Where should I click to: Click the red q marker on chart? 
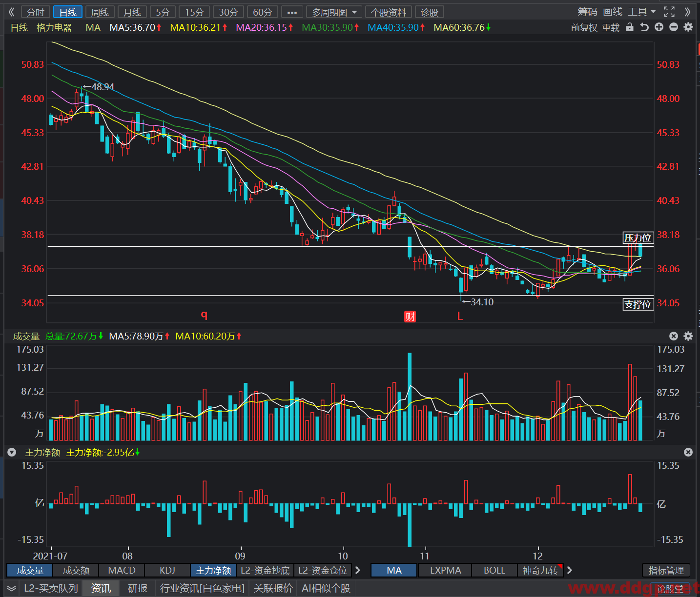point(204,315)
